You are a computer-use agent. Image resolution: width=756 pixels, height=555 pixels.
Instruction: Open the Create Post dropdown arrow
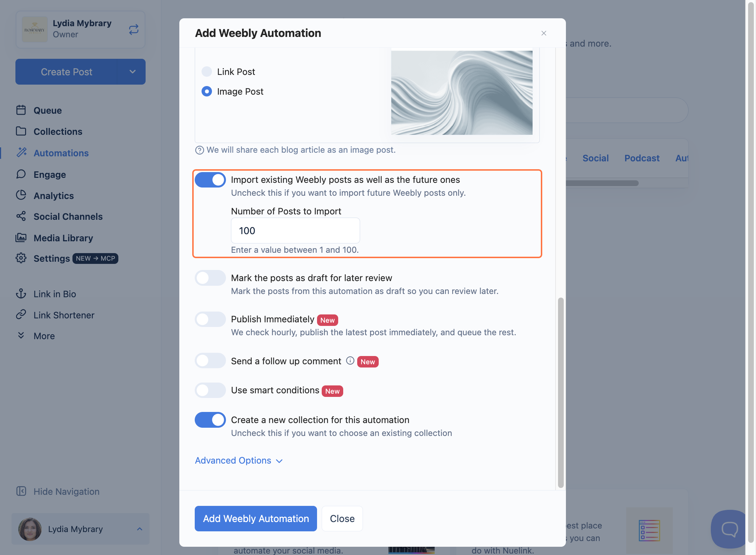pyautogui.click(x=132, y=72)
